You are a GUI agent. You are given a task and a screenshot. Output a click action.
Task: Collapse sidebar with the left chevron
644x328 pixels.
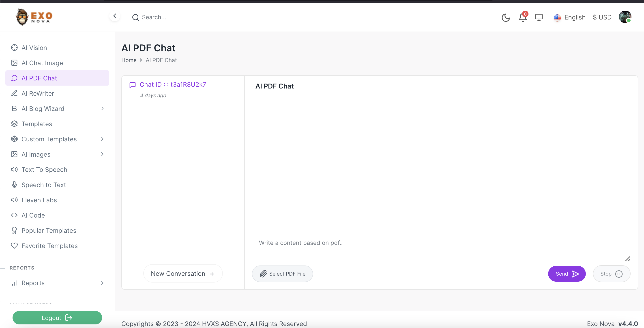115,16
